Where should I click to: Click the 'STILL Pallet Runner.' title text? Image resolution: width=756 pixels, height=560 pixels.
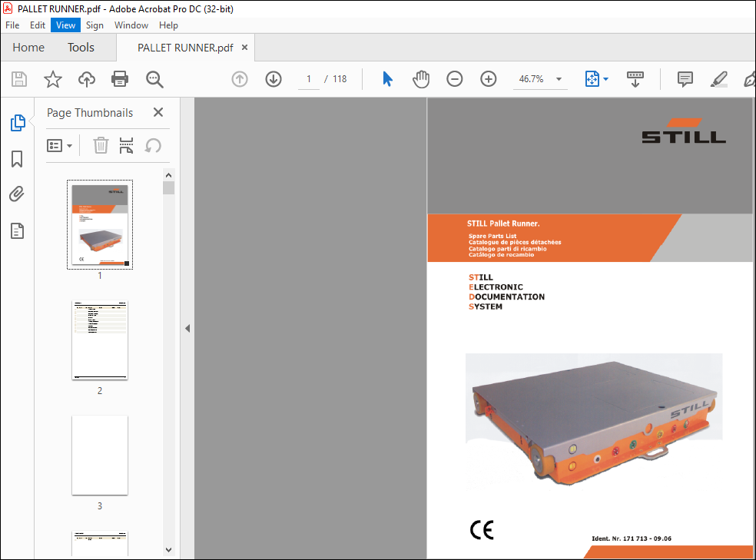point(503,224)
